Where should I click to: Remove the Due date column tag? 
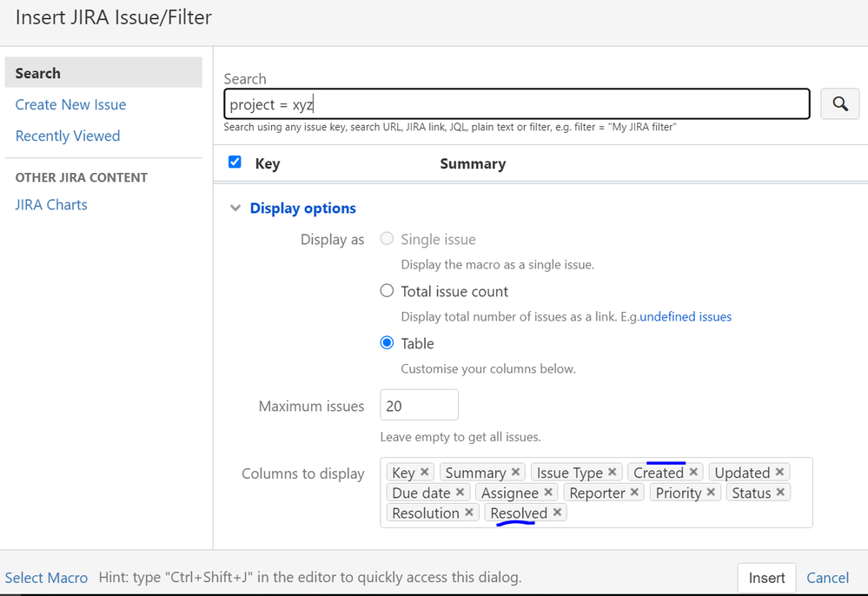pyautogui.click(x=461, y=493)
